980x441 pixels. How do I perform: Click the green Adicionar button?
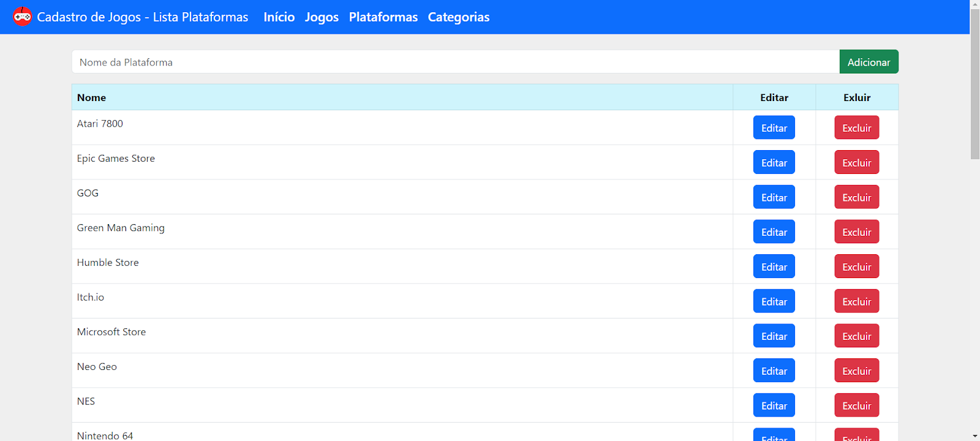click(869, 62)
